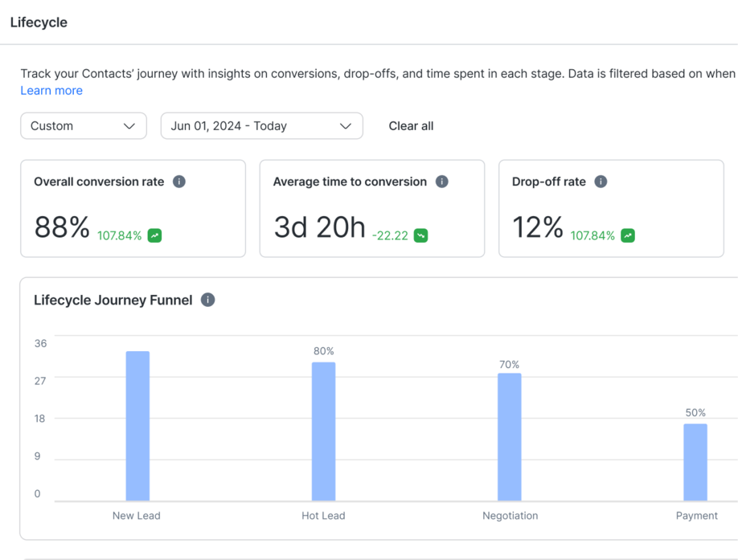Click the Lifecycle page heading

(x=39, y=22)
